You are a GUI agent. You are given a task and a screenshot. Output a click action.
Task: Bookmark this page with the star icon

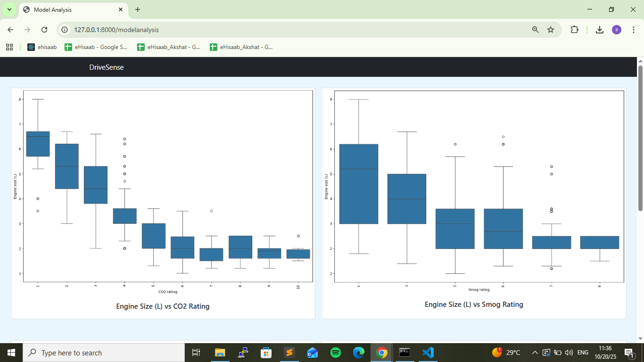pos(551,30)
